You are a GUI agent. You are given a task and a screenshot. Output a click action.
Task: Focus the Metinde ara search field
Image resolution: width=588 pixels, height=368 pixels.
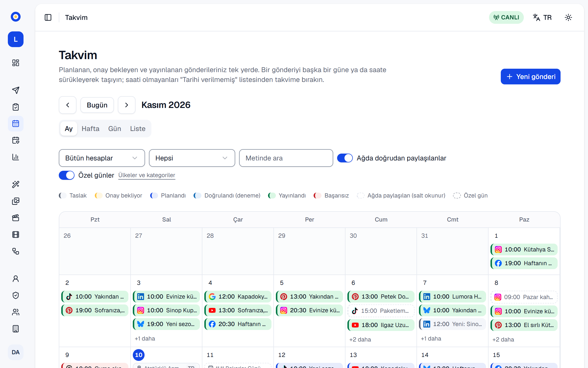click(x=286, y=158)
